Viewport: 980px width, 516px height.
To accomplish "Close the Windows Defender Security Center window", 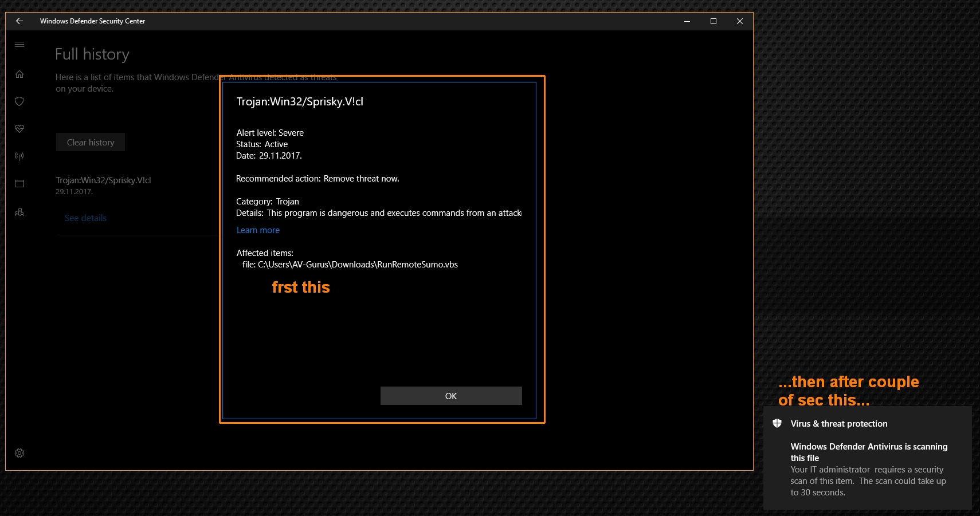I will 740,21.
